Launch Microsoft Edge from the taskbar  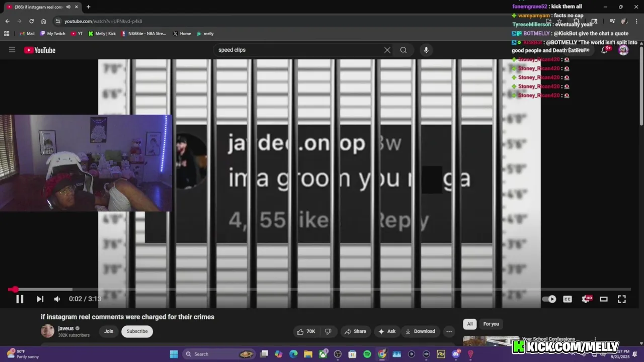point(293,354)
